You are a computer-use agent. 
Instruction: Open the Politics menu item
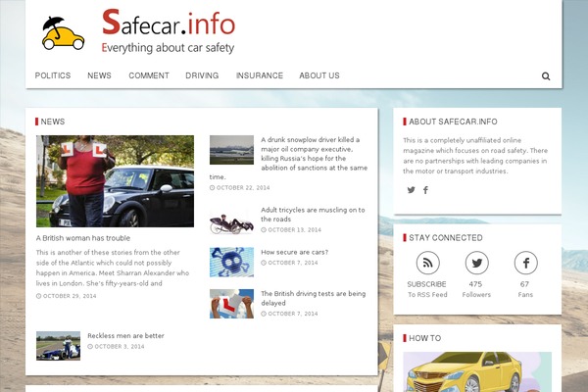[53, 75]
